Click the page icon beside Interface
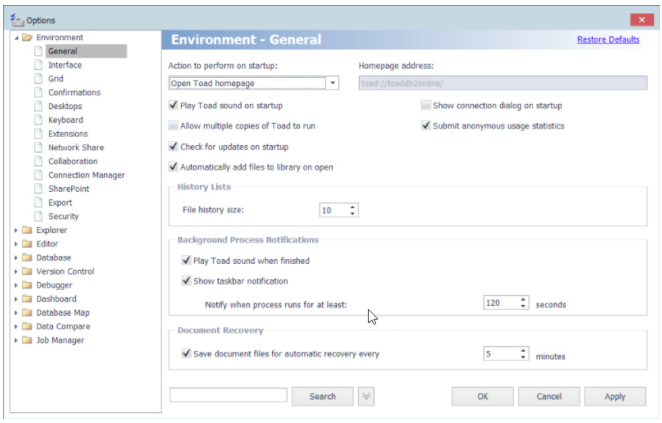The image size is (662, 423). click(38, 65)
